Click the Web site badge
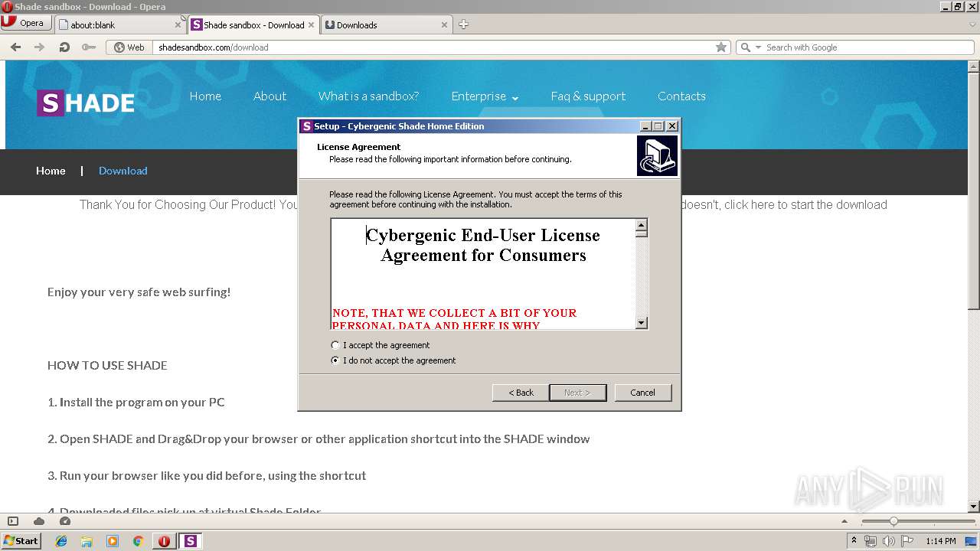The width and height of the screenshot is (980, 551). pos(129,47)
